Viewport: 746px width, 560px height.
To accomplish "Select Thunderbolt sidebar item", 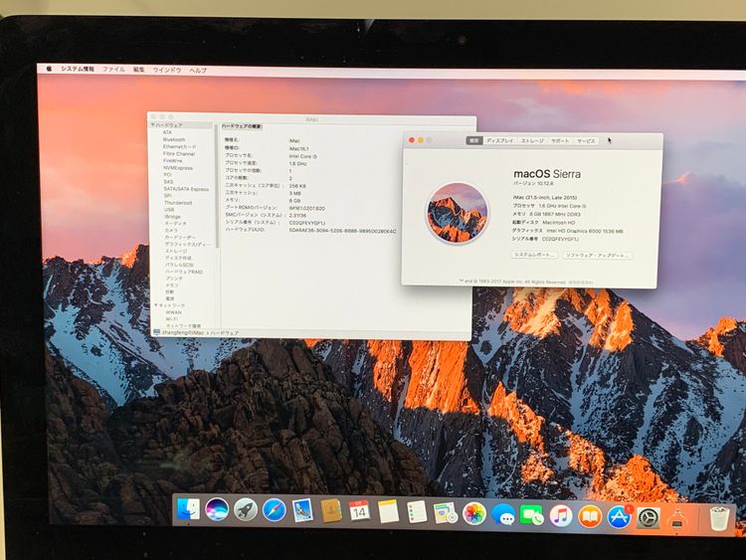I will [178, 203].
